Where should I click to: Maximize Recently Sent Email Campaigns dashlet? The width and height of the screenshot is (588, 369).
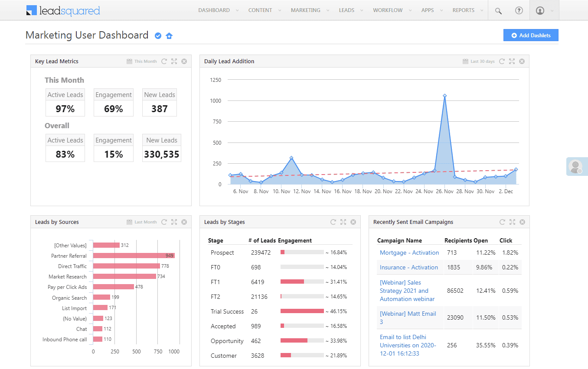[512, 222]
